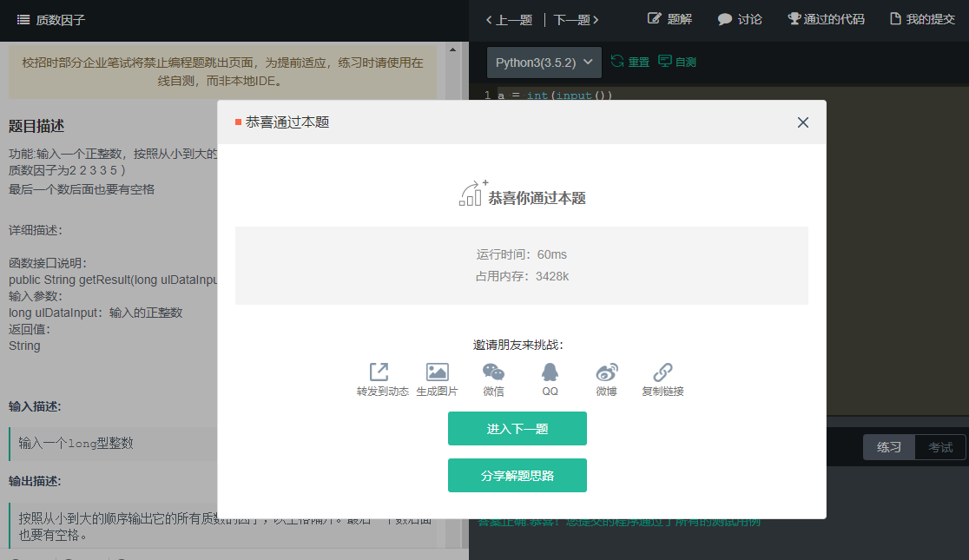Click 恭喜你通过本题 message

click(x=537, y=198)
